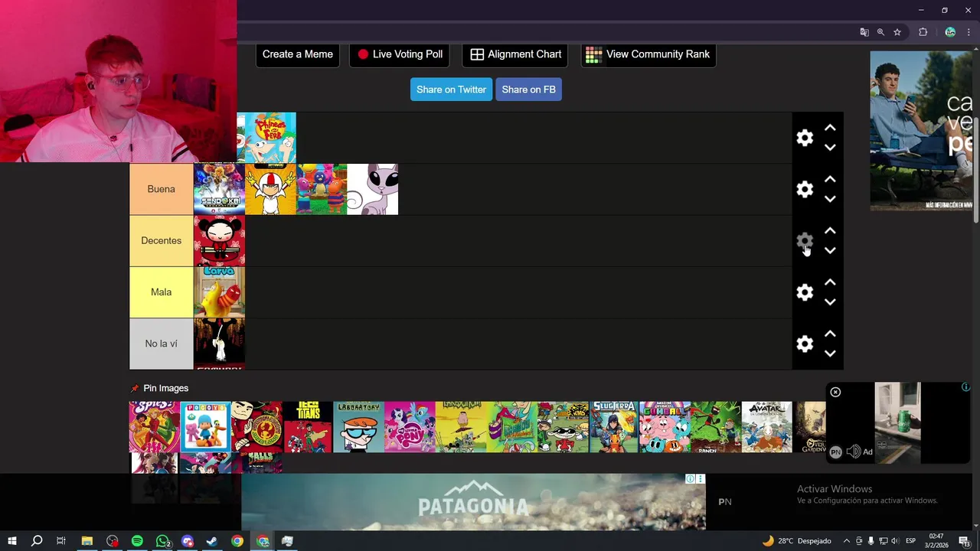
Task: Move the Buena tier row down
Action: tap(830, 199)
